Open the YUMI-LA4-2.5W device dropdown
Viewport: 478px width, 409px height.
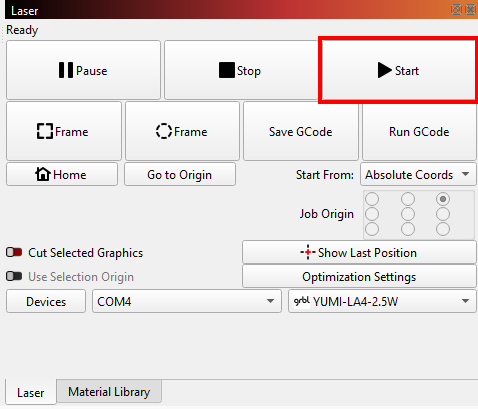click(x=382, y=301)
